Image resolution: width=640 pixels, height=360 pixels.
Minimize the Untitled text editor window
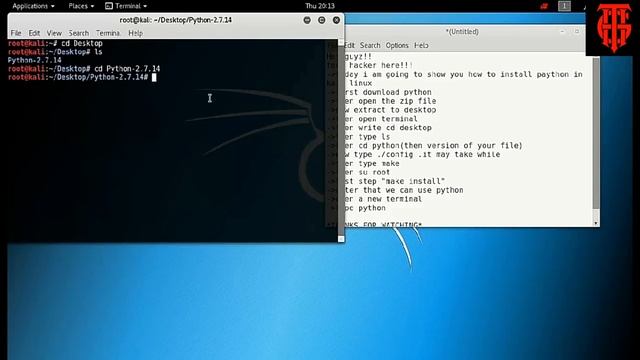(562, 31)
